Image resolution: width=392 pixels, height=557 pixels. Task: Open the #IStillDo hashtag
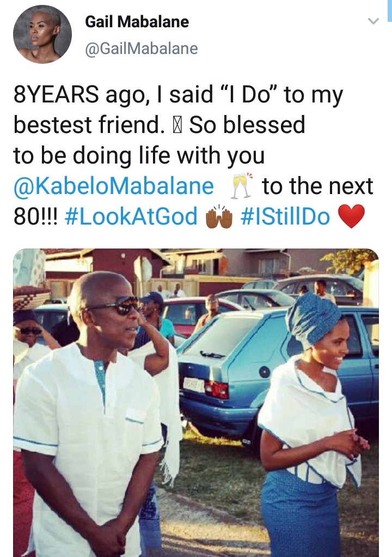point(285,216)
